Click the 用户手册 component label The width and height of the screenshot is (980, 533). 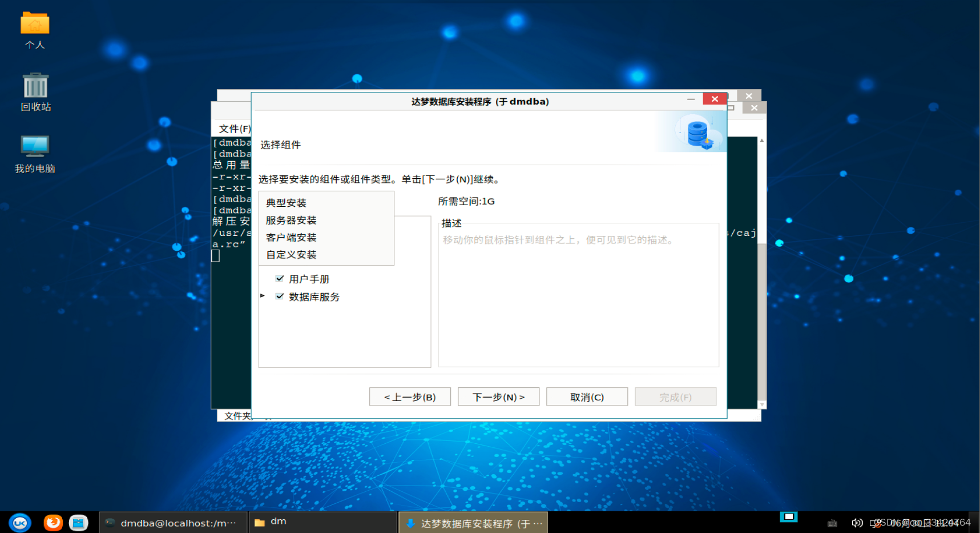coord(309,279)
